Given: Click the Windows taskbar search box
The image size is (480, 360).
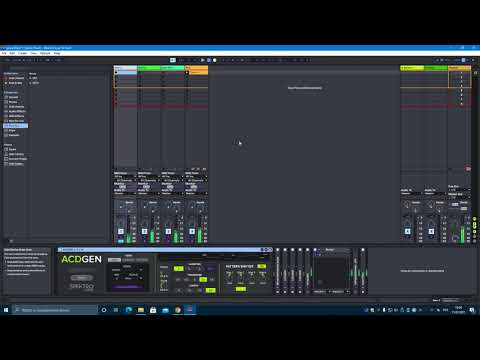Looking at the screenshot, I should tap(55, 310).
